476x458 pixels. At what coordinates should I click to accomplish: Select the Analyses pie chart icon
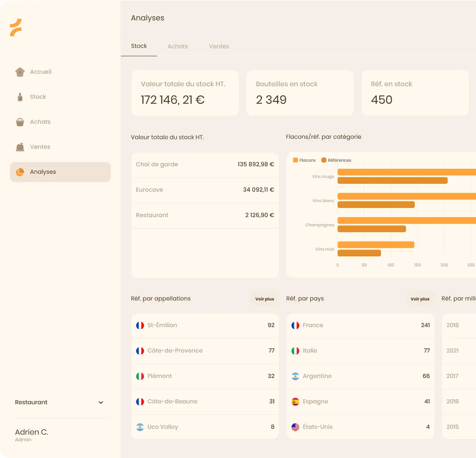click(20, 172)
